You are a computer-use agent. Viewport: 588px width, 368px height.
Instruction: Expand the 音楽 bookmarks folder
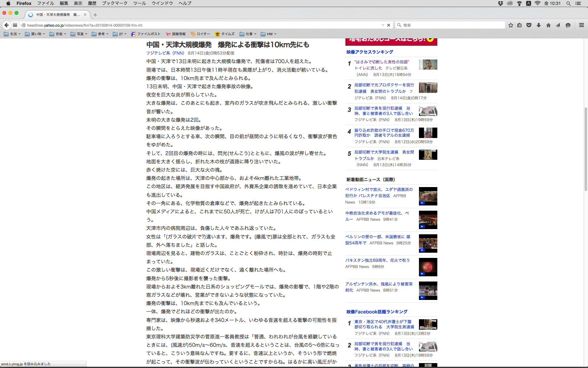[58, 34]
